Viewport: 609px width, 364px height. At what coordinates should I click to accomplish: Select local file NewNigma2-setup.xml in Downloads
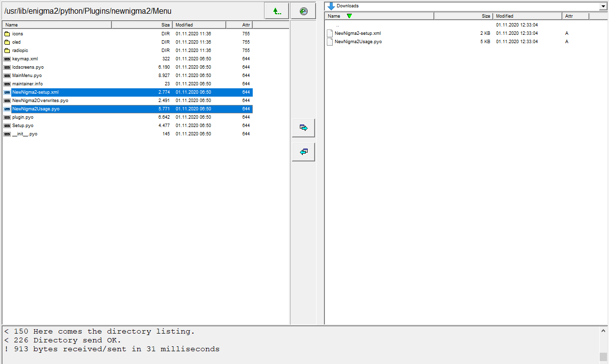[x=357, y=33]
